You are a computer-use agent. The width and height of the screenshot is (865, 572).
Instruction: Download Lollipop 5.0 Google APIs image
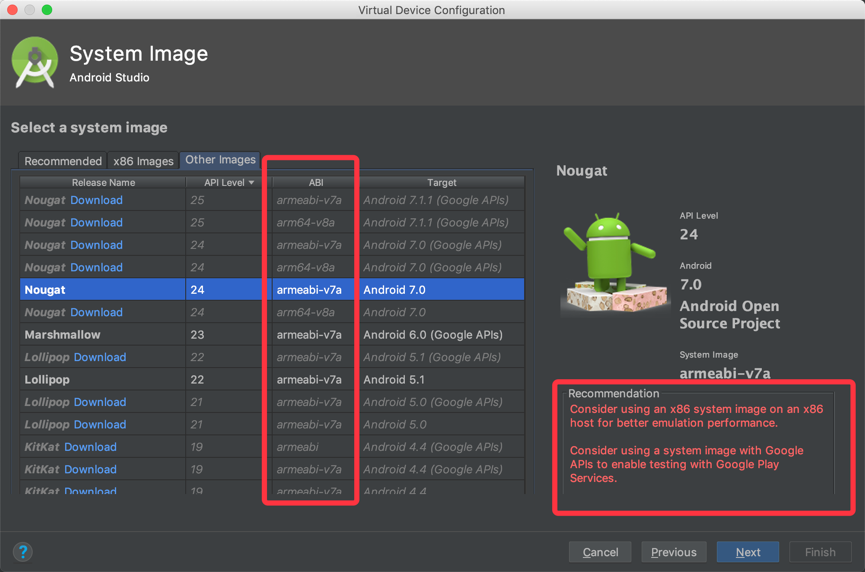click(100, 402)
